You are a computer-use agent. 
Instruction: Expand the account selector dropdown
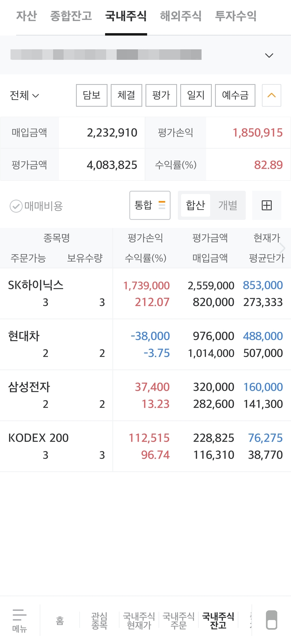click(x=269, y=56)
